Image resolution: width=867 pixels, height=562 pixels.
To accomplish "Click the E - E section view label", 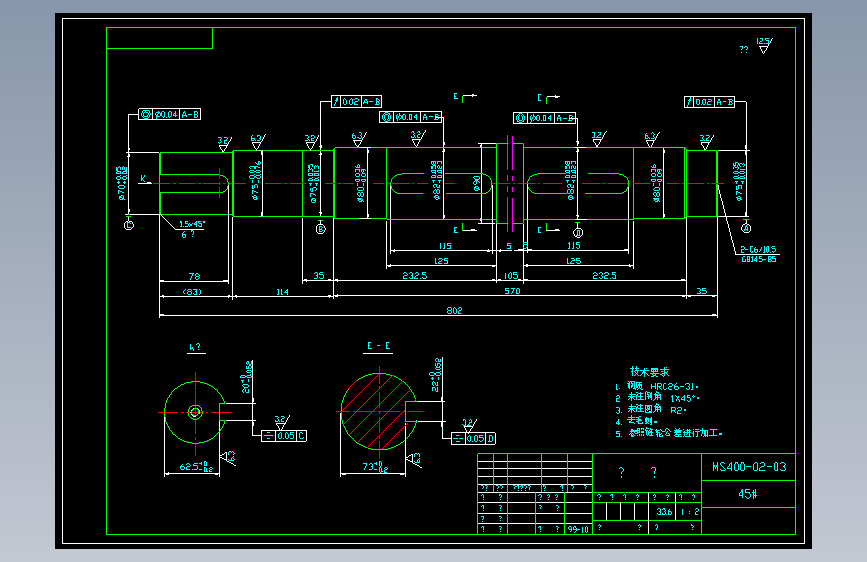I will [379, 346].
